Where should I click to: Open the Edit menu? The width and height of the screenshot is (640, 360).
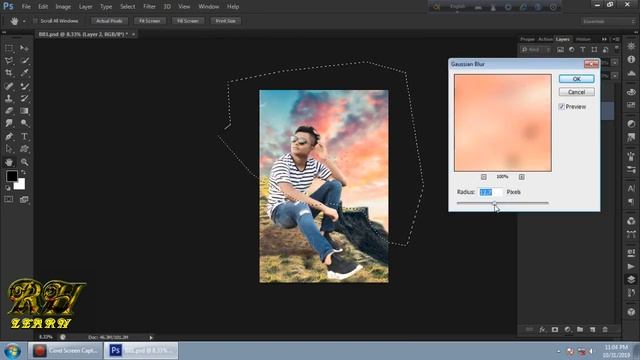(43, 7)
